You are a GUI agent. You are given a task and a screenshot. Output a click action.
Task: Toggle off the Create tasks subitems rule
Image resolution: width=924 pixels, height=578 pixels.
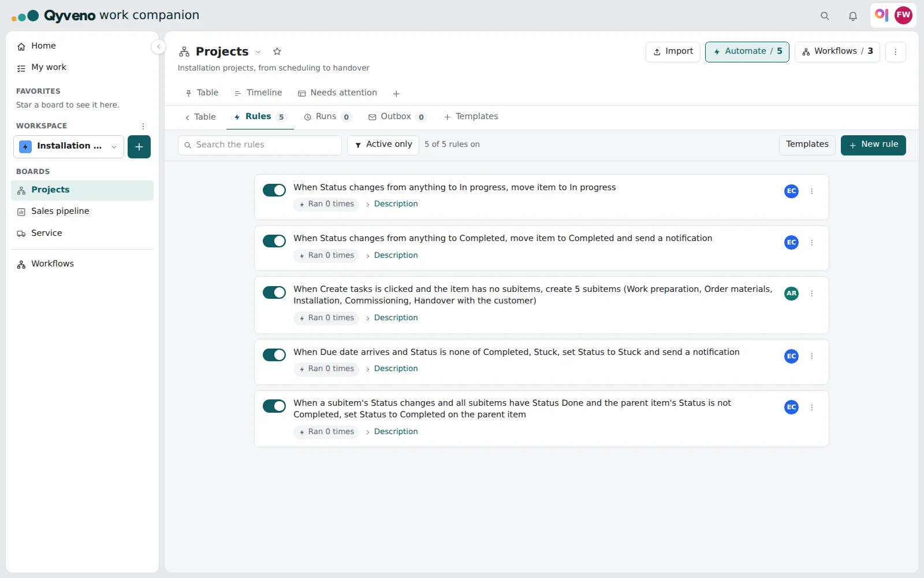coord(274,292)
